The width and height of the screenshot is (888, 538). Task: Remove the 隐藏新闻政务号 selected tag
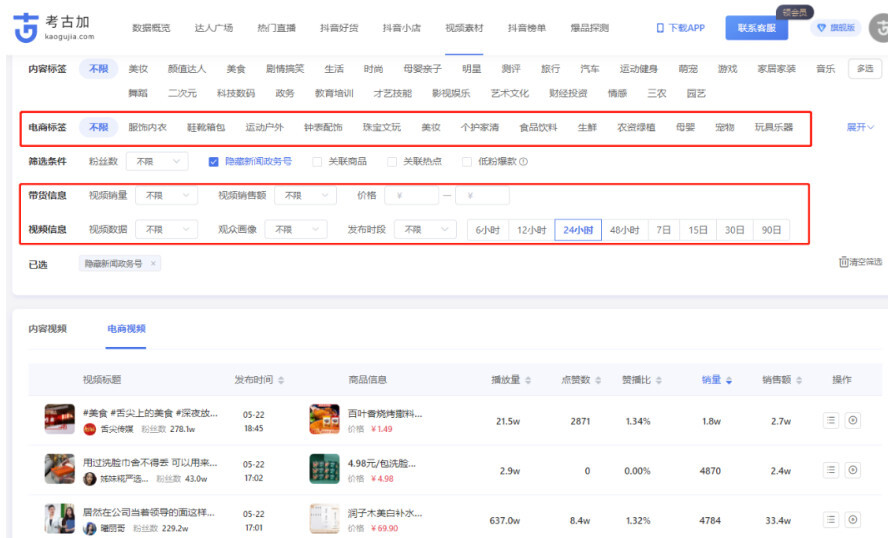click(x=153, y=264)
